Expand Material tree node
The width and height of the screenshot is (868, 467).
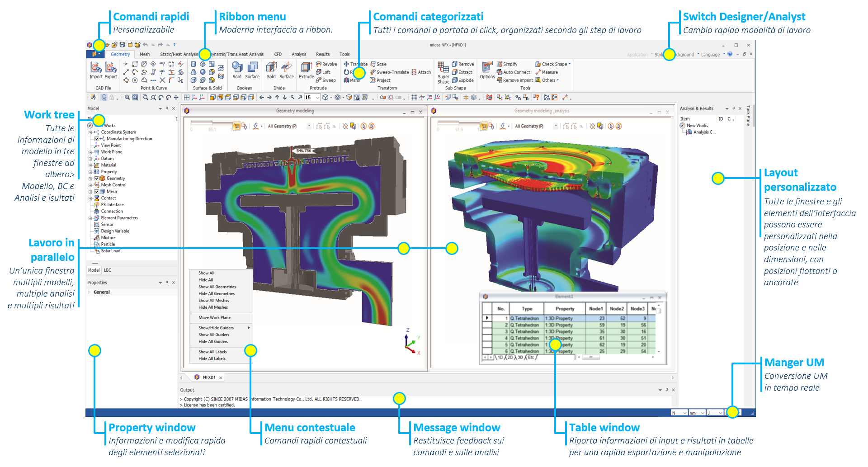coord(90,165)
